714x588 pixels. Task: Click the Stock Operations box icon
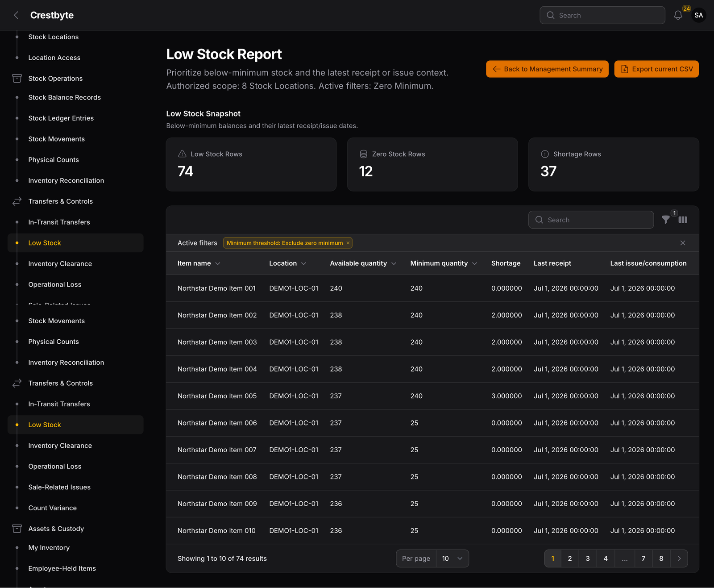pyautogui.click(x=17, y=79)
